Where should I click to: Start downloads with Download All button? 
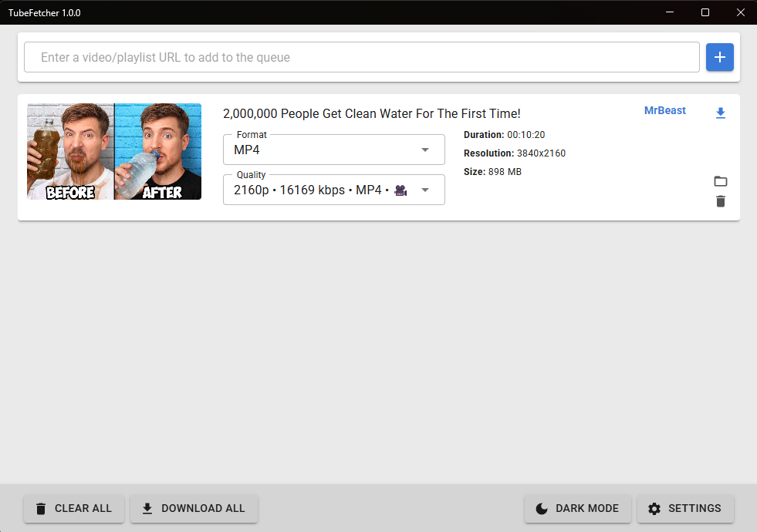[194, 508]
